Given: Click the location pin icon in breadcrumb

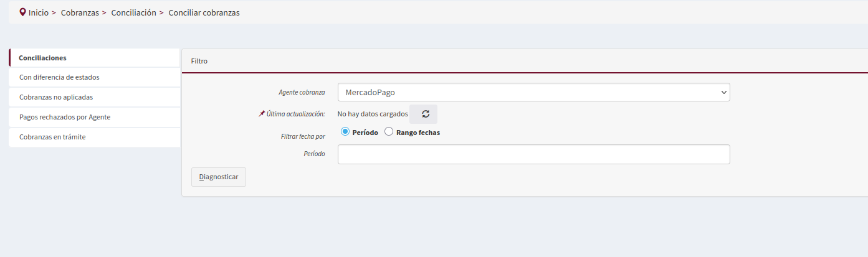Looking at the screenshot, I should pyautogui.click(x=23, y=12).
